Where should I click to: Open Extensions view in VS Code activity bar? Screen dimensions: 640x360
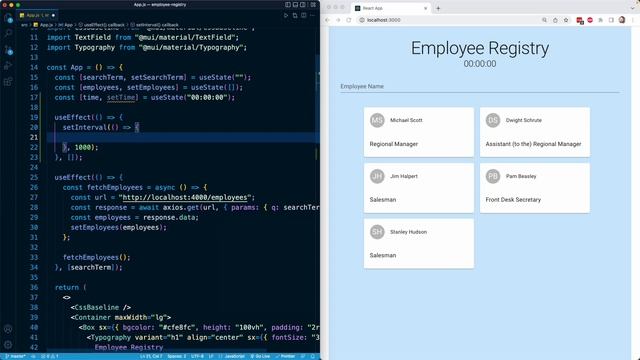[x=8, y=82]
